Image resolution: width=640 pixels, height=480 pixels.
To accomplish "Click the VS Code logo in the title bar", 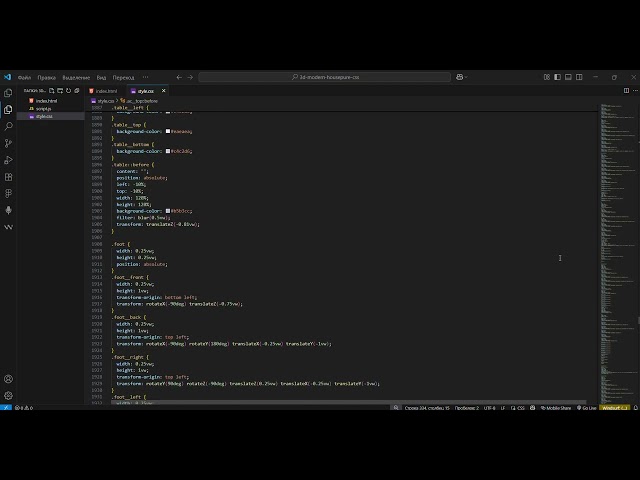I will pyautogui.click(x=7, y=77).
